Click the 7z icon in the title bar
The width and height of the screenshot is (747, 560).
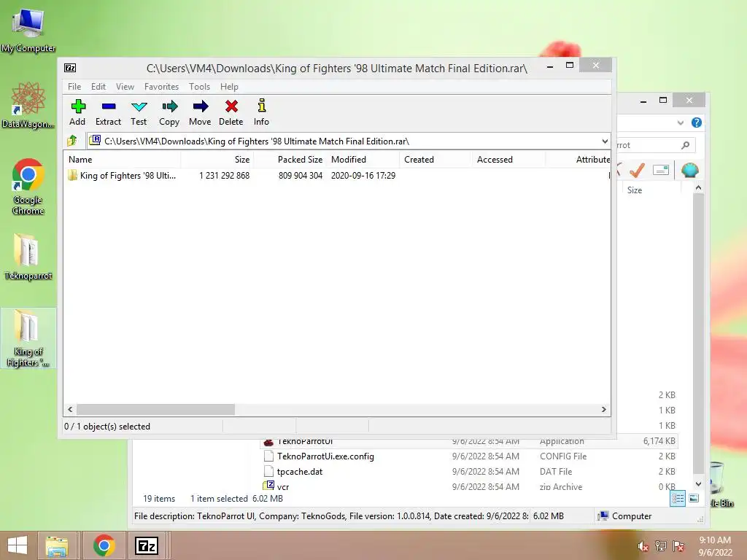tap(70, 68)
